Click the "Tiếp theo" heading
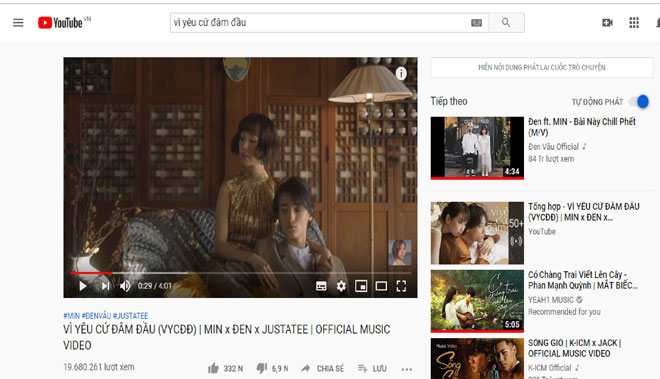660x379 pixels. coord(449,101)
